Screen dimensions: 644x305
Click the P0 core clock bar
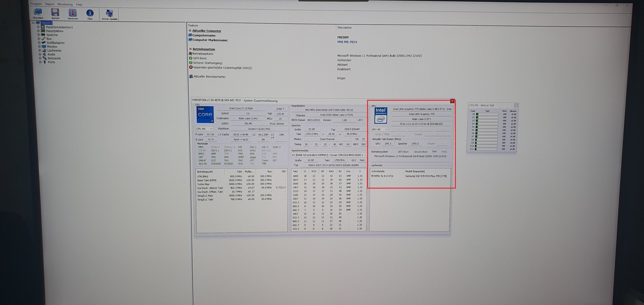click(487, 114)
